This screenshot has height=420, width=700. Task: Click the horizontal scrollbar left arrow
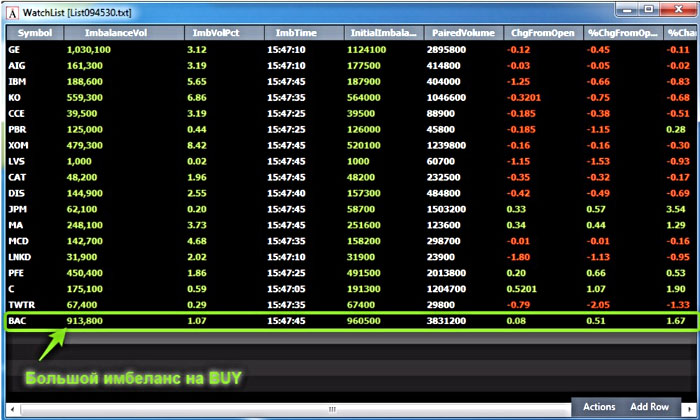tap(12, 409)
